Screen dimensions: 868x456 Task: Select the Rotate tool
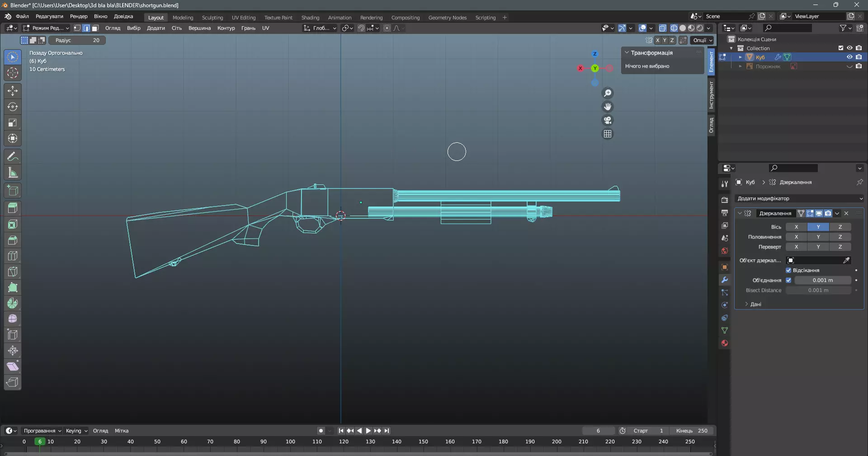click(x=13, y=107)
